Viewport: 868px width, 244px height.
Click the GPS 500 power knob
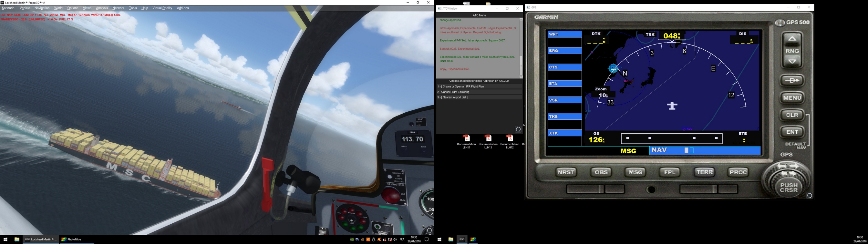(780, 23)
